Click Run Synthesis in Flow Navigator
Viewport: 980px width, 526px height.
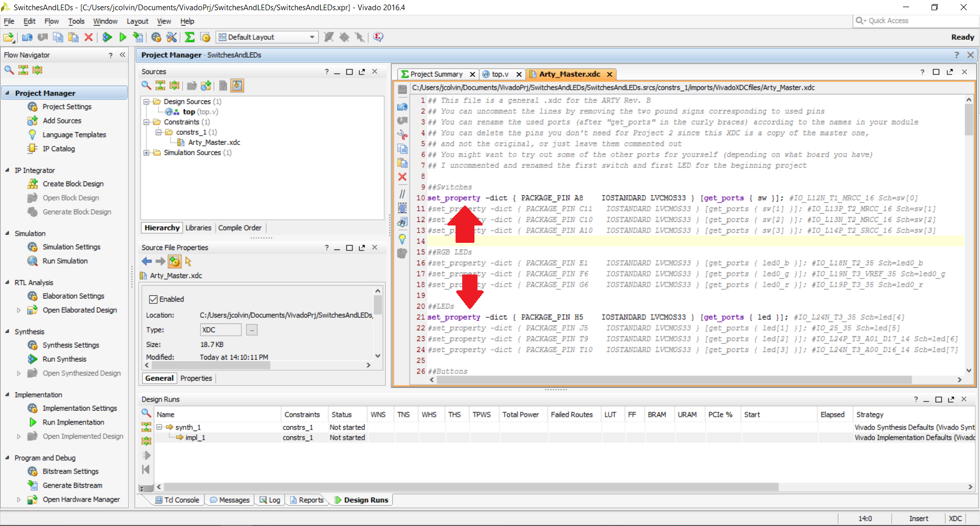[x=64, y=359]
